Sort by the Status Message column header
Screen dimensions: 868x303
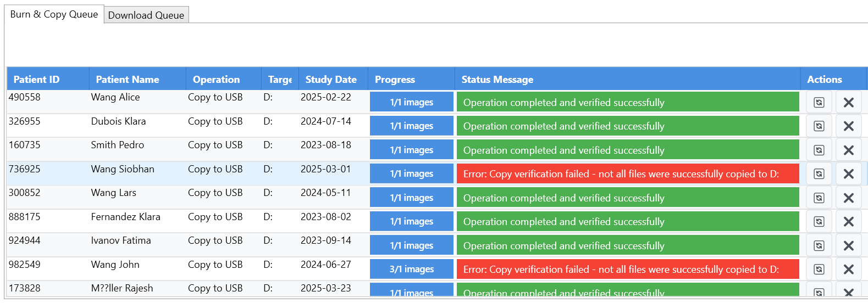[627, 80]
